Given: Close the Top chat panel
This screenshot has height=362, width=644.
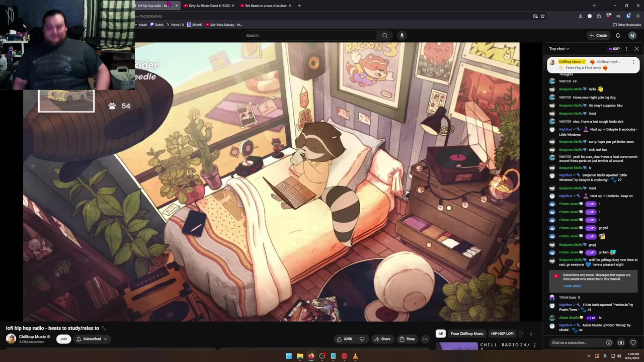Looking at the screenshot, I should (636, 49).
